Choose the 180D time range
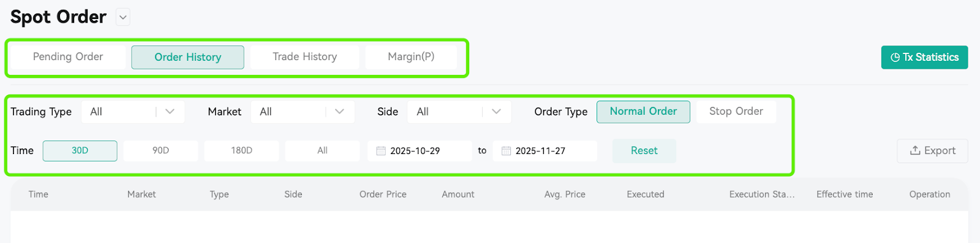The image size is (980, 243). click(x=241, y=151)
